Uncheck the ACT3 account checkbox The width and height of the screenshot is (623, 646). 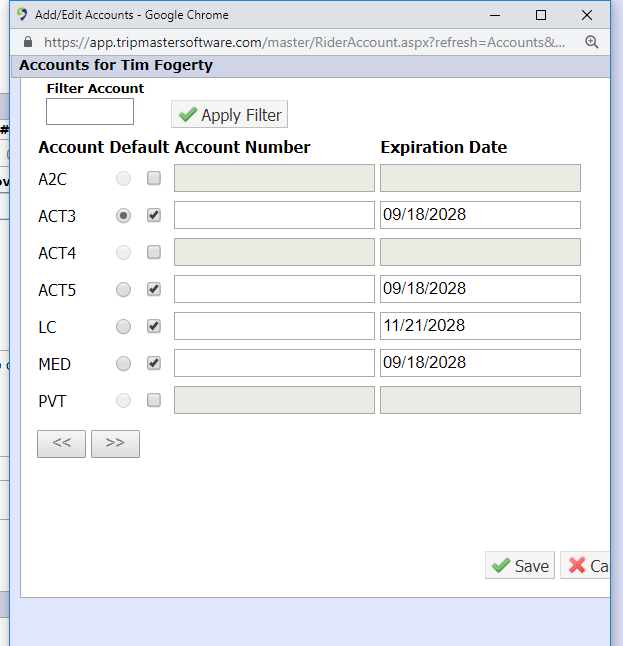point(154,215)
